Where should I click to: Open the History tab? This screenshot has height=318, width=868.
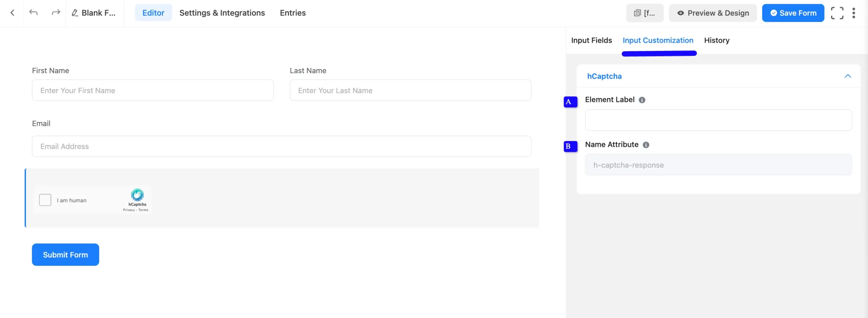click(x=716, y=40)
